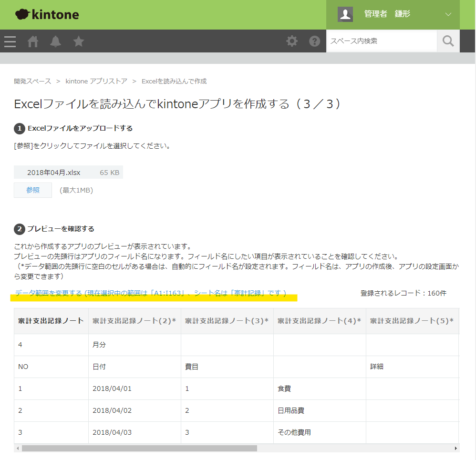This screenshot has height=460, width=476.
Task: Open the help question mark icon
Action: tap(314, 41)
